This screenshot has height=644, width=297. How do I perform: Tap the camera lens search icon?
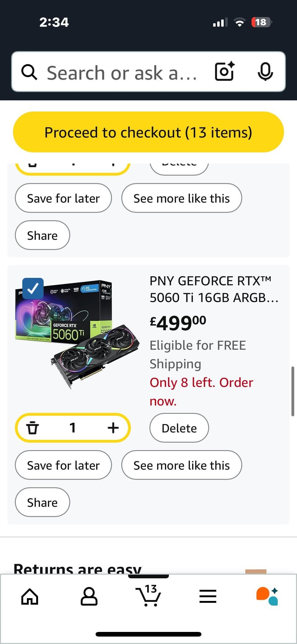click(x=225, y=72)
